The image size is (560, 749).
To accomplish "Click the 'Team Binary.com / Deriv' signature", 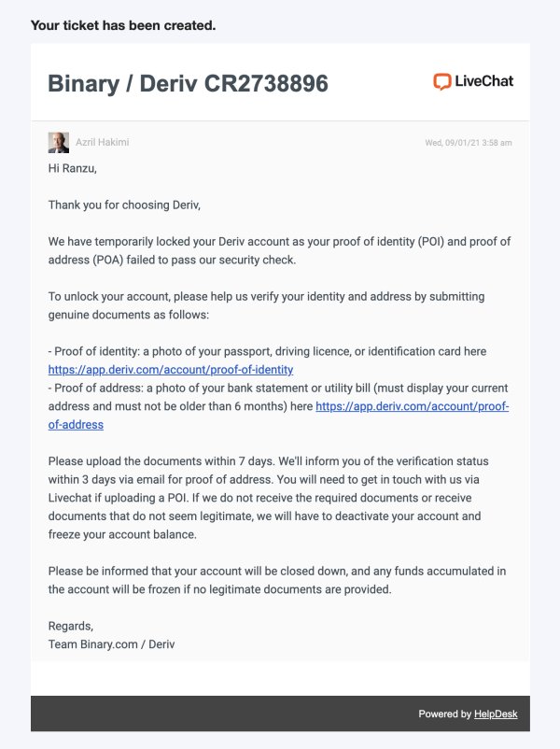I will click(x=111, y=644).
